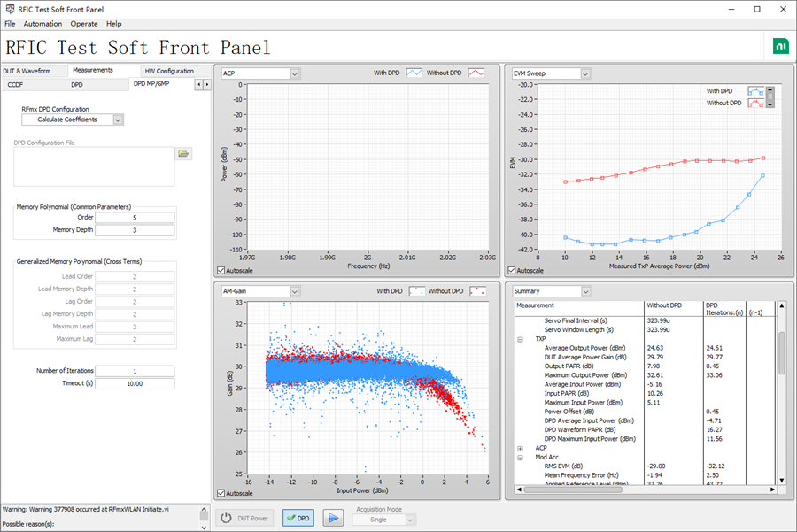
Task: Open the ACP graph selector dropdown
Action: 295,73
